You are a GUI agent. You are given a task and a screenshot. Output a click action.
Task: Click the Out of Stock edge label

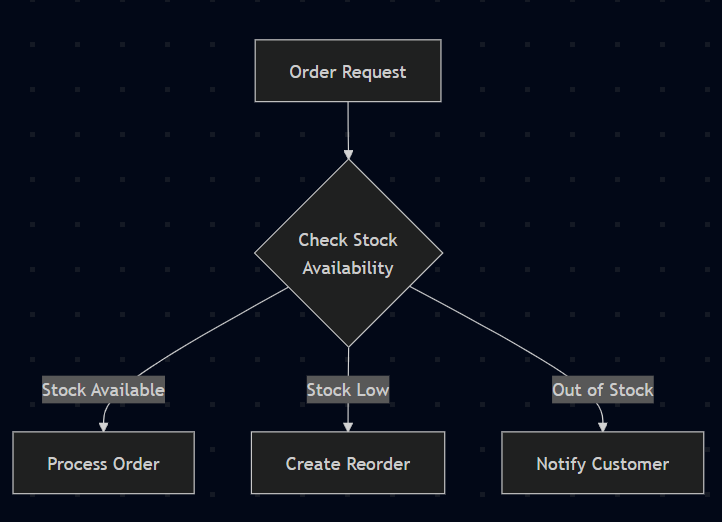(602, 389)
